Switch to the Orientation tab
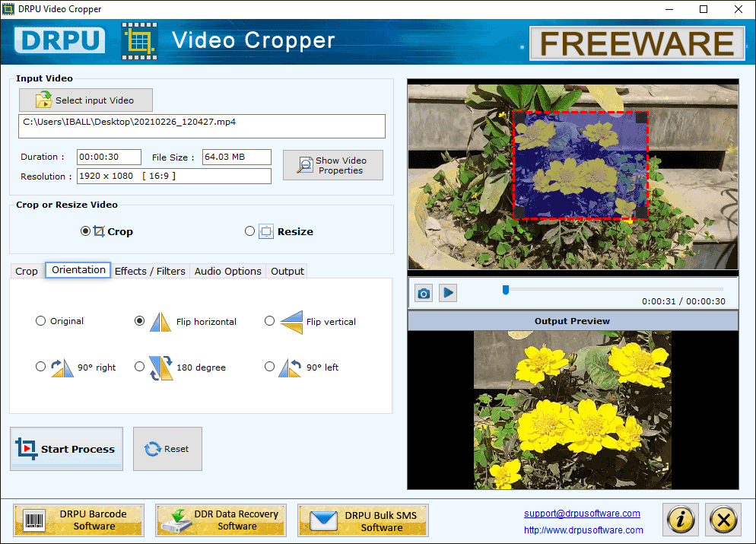 click(78, 270)
